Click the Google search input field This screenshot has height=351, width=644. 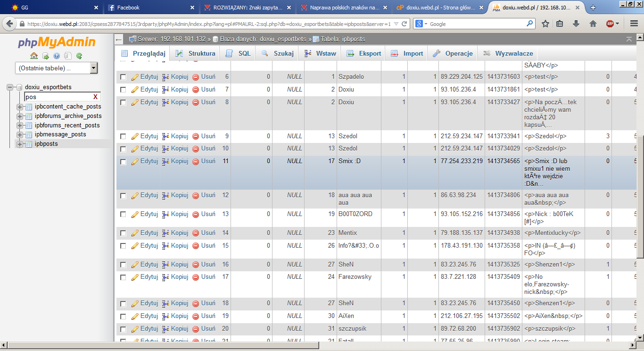[476, 24]
